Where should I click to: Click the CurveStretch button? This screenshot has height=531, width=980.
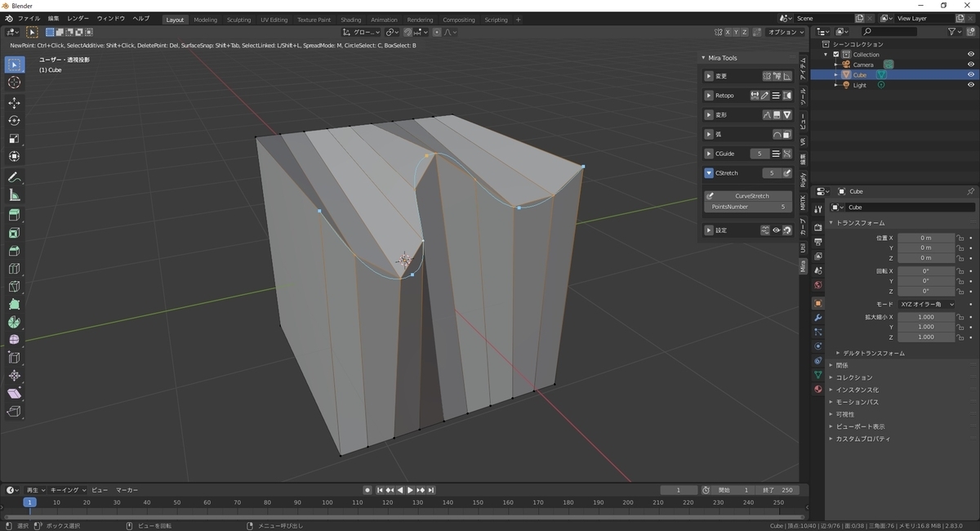(748, 196)
